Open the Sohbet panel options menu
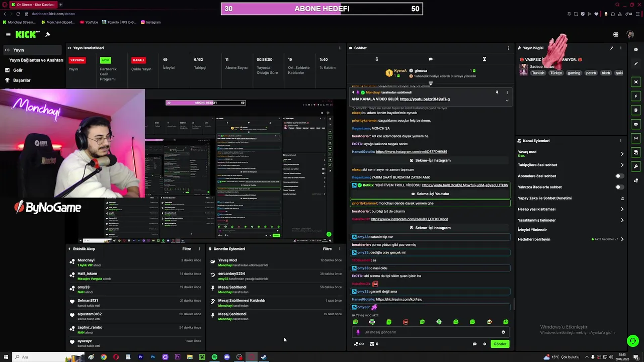Screen dimensions: 644x362 [508, 48]
